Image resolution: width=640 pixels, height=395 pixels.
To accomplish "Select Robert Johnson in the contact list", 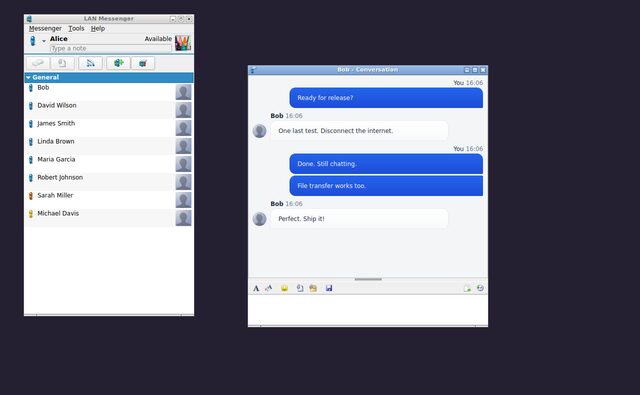I will click(x=109, y=182).
